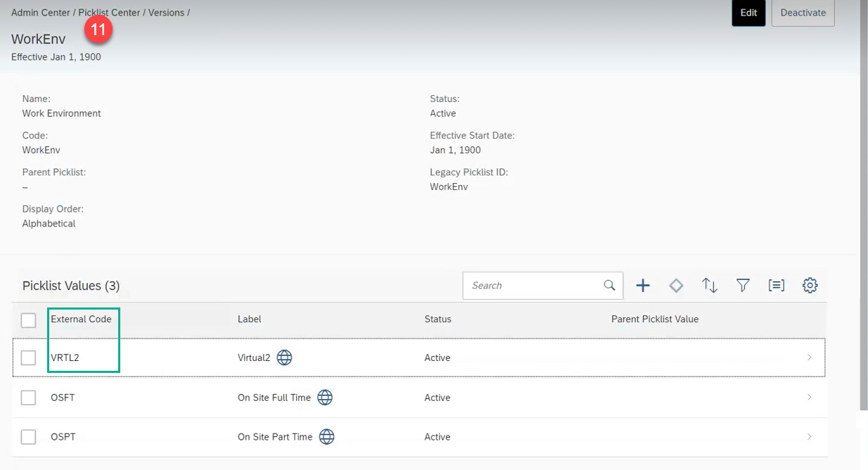Screen dimensions: 868x470
Task: Click Active status in the OSFT row
Action: 438,398
